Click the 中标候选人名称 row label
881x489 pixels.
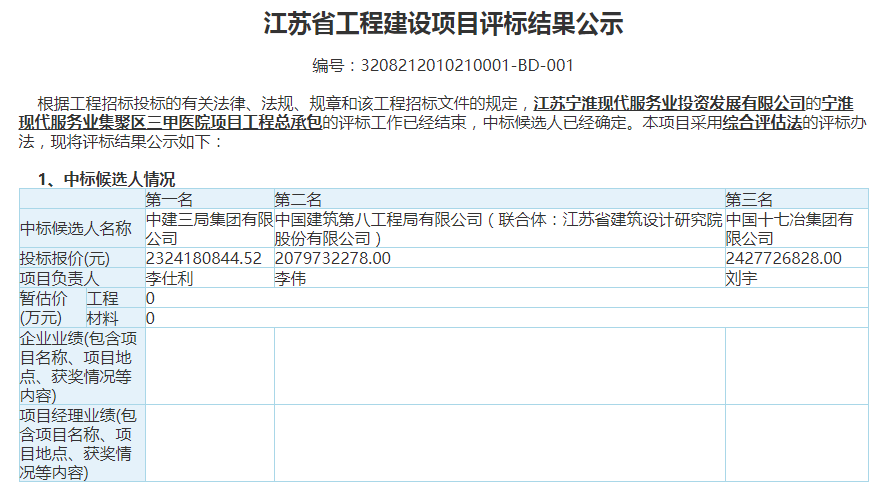[82, 228]
